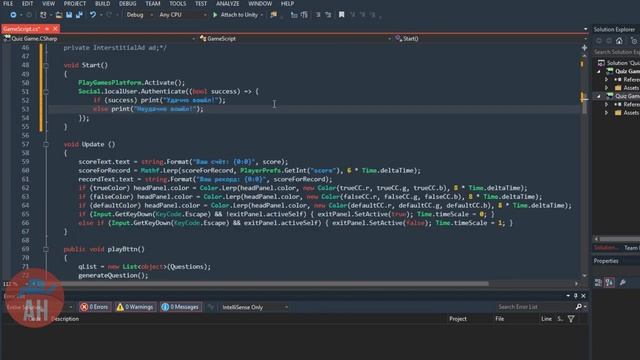Open the Attach to Unity dropdown arrow
This screenshot has height=360, width=640.
262,15
